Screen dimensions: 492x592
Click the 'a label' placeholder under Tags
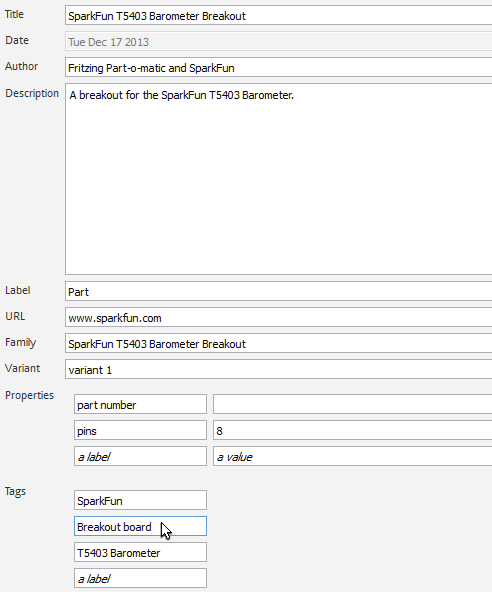point(140,578)
